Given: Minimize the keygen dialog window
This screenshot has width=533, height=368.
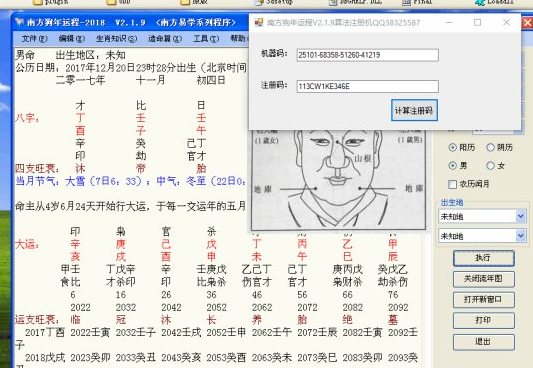Looking at the screenshot, I should tap(449, 22).
